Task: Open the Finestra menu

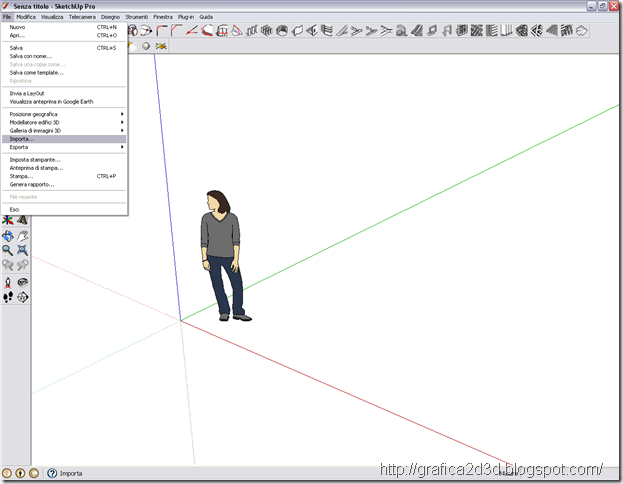Action: tap(163, 17)
